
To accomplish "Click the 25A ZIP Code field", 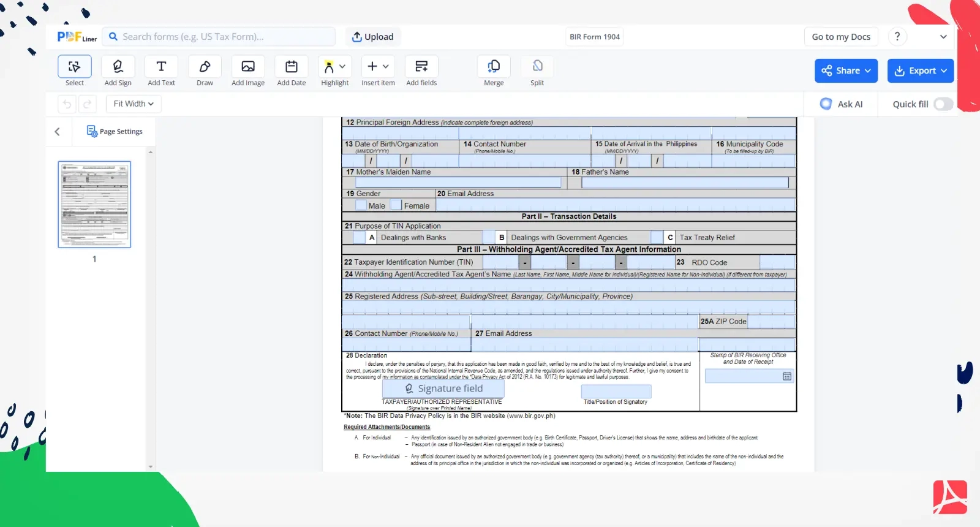I will pyautogui.click(x=771, y=321).
